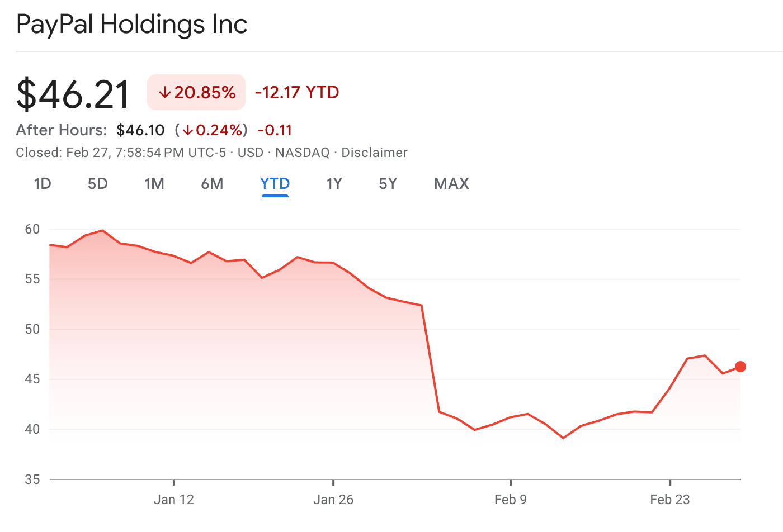Click the red 20.85% change badge

point(196,92)
